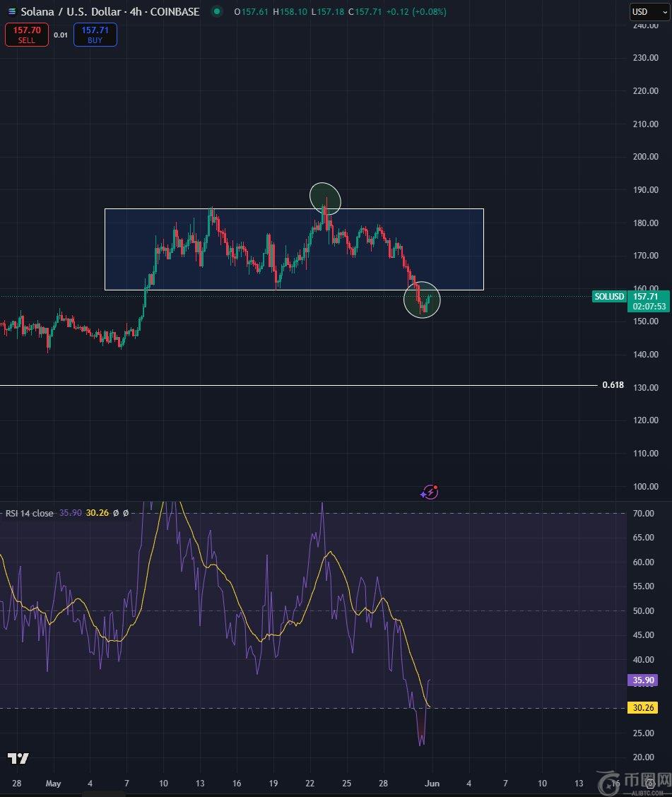Viewport: 672px width, 797px height.
Task: Click the May date on time axis
Action: 54,783
